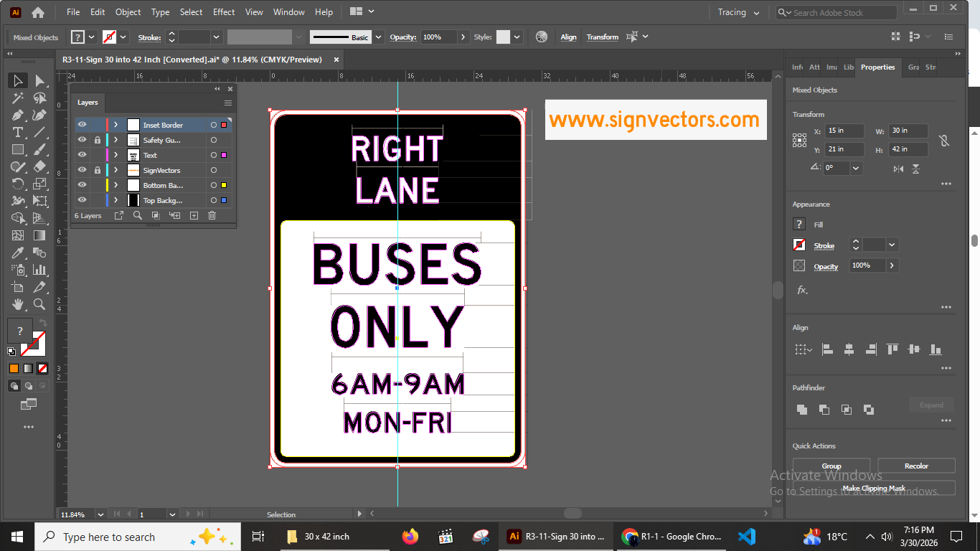Image resolution: width=980 pixels, height=551 pixels.
Task: Open the zoom level dropdown at bottom left
Action: (100, 514)
